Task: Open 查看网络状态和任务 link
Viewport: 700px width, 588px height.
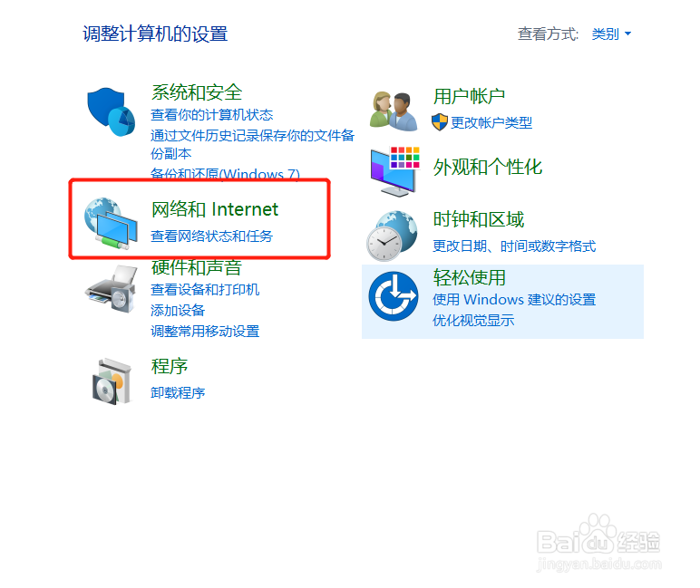Action: pos(211,236)
